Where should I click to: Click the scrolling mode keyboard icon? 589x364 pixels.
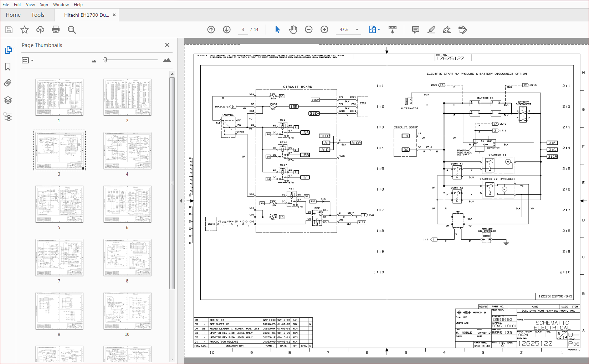[393, 30]
